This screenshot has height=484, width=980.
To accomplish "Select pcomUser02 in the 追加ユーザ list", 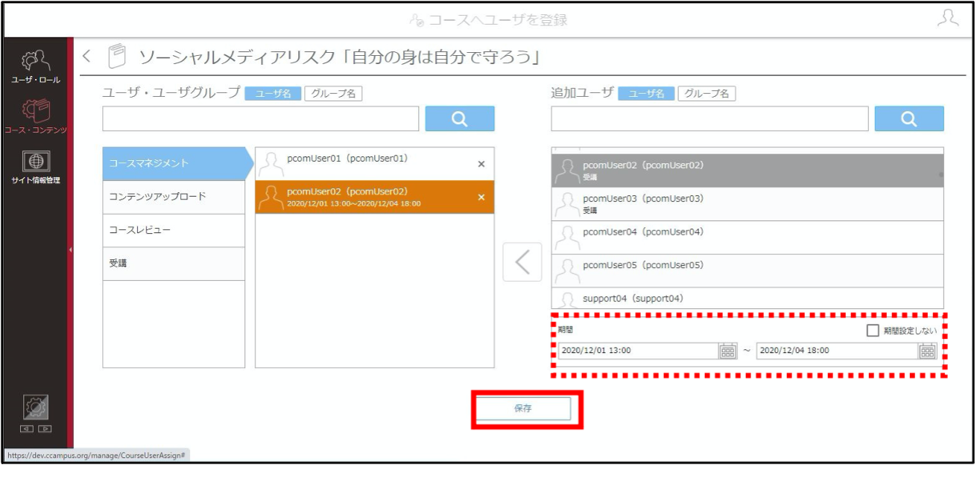I will pos(747,171).
